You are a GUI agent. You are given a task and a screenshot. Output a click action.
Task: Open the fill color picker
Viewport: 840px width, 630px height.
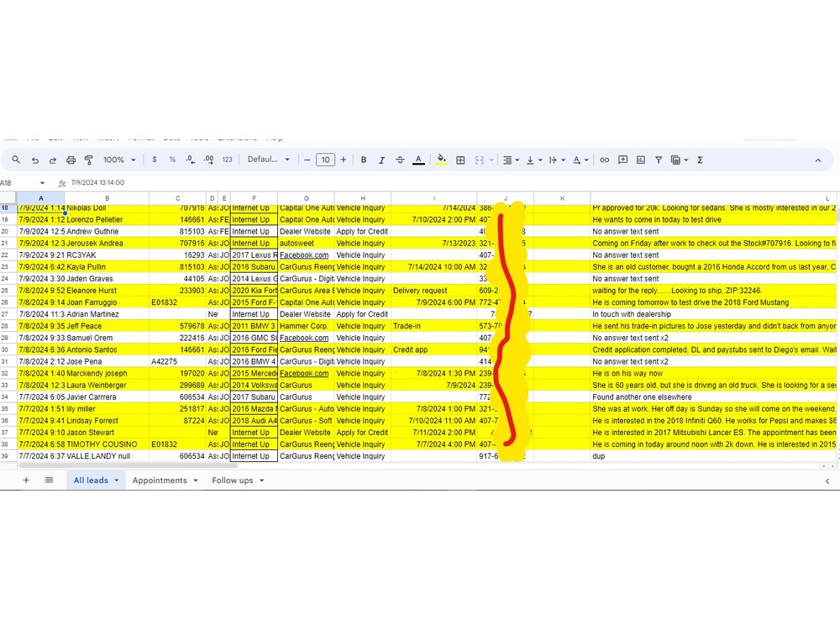click(442, 160)
